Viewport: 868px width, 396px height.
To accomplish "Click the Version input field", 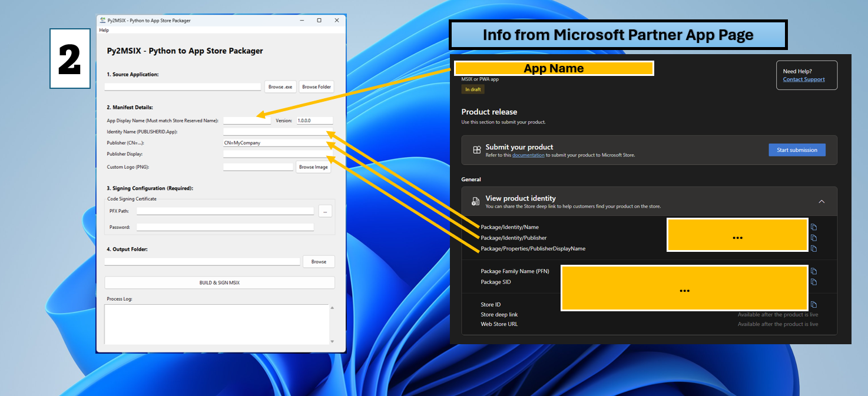I will coord(314,120).
